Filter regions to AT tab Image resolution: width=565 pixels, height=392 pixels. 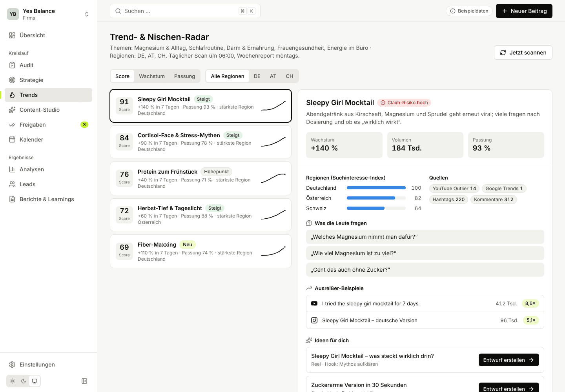tap(273, 76)
